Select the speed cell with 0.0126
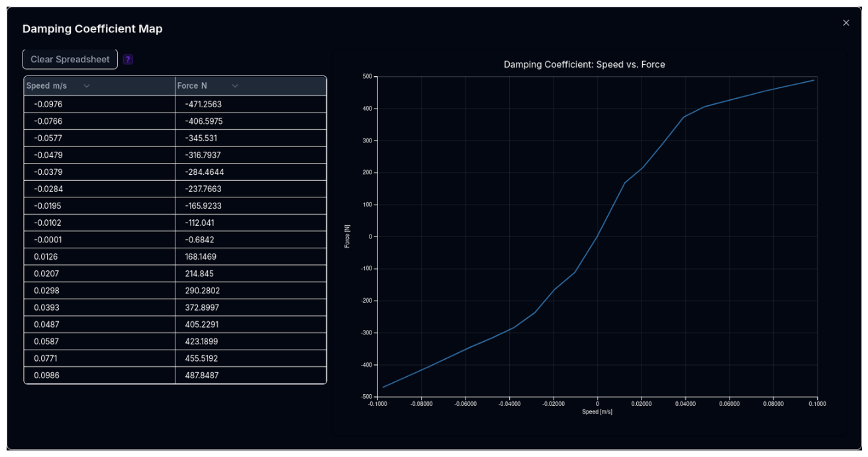Screen dimensions: 868x457 pyautogui.click(x=99, y=257)
